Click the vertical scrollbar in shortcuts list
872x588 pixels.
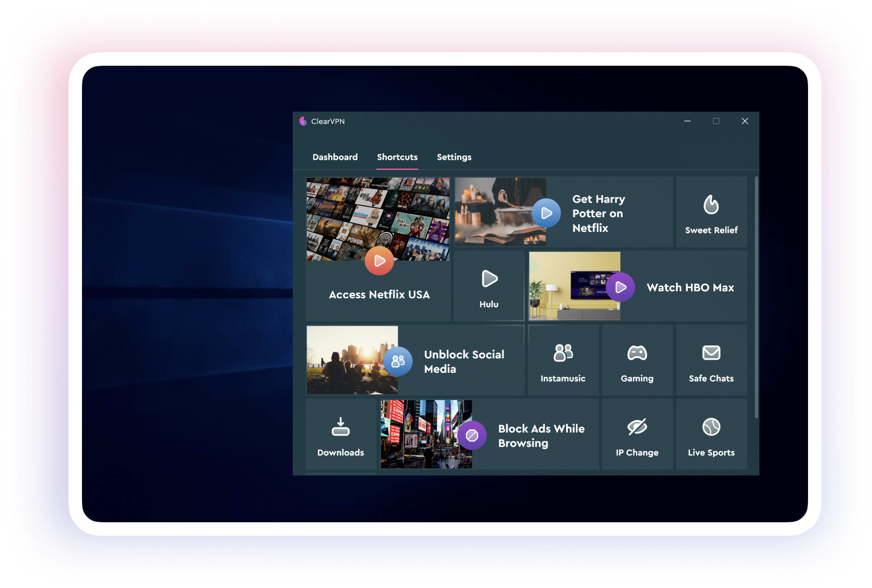[756, 297]
